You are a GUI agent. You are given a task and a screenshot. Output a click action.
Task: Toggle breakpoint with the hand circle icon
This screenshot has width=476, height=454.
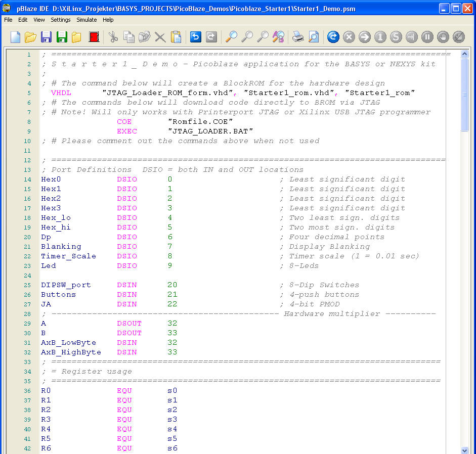(x=443, y=37)
